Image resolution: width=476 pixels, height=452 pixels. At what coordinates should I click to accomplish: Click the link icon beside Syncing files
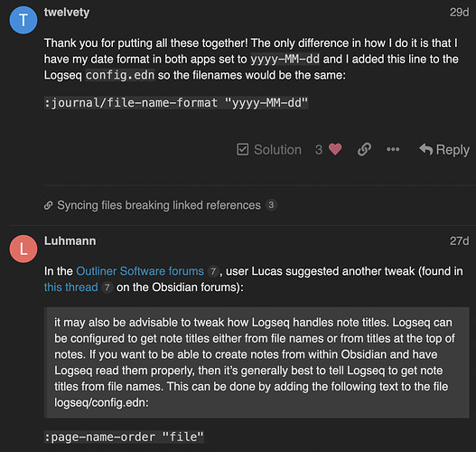pyautogui.click(x=48, y=205)
